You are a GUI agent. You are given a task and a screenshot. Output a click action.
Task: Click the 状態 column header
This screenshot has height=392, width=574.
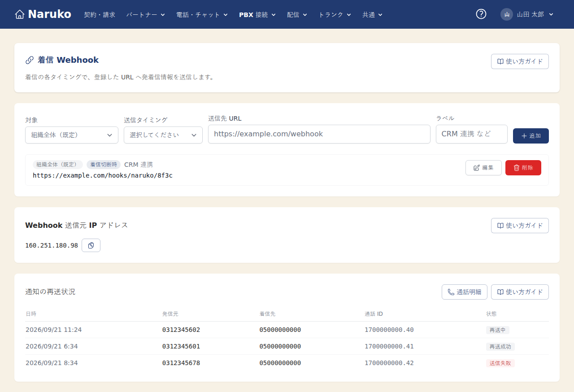pyautogui.click(x=491, y=314)
